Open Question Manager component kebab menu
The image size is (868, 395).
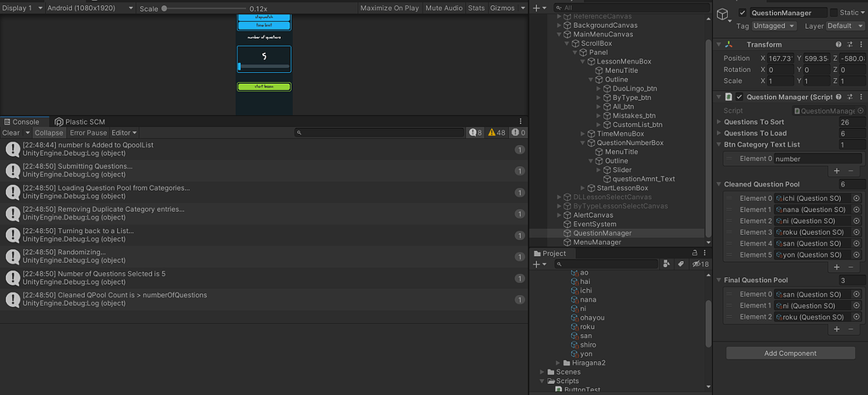[861, 97]
